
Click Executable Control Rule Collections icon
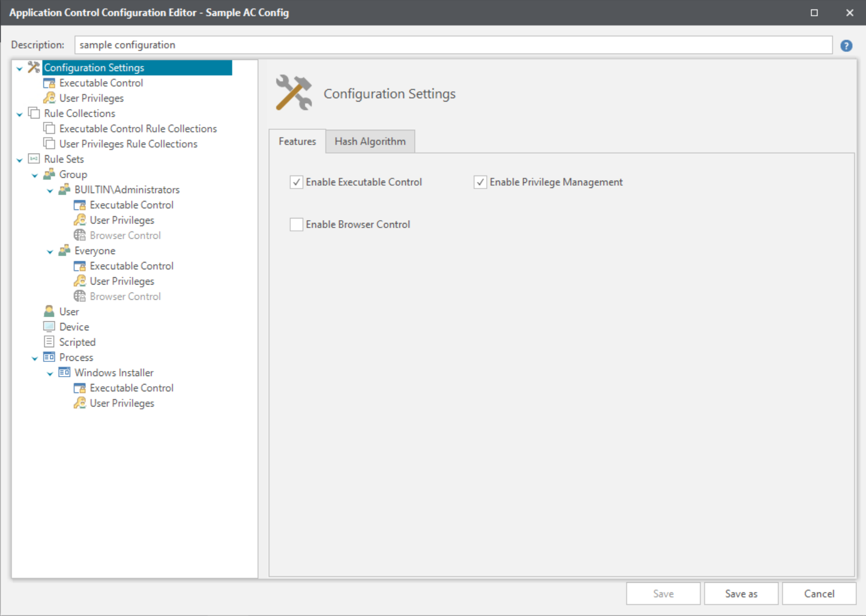coord(49,129)
